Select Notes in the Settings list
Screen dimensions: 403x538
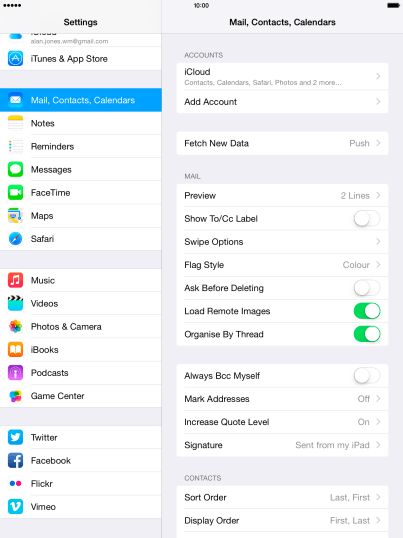pos(81,123)
